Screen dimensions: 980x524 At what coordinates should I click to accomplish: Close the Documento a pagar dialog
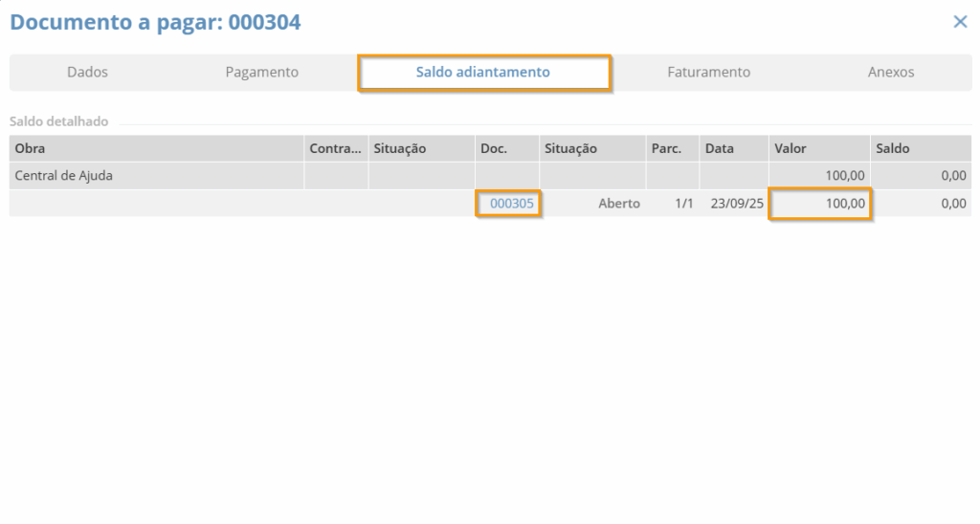coord(960,22)
